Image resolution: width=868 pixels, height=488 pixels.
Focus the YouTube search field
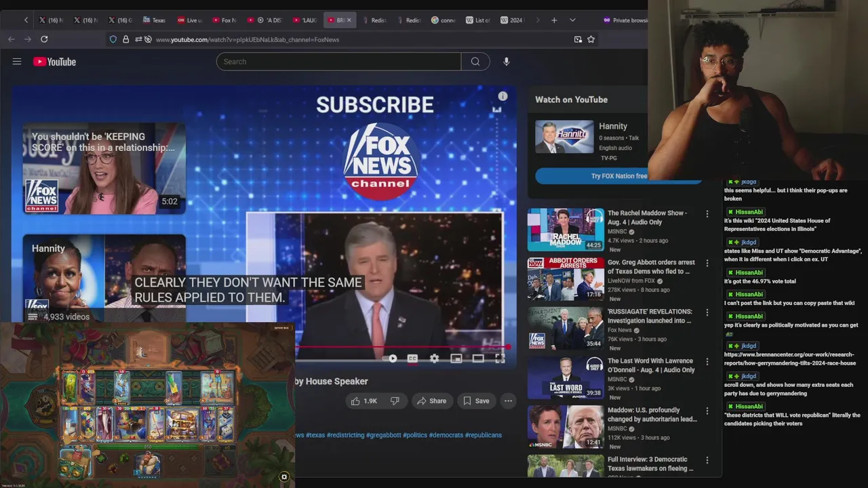pos(338,62)
